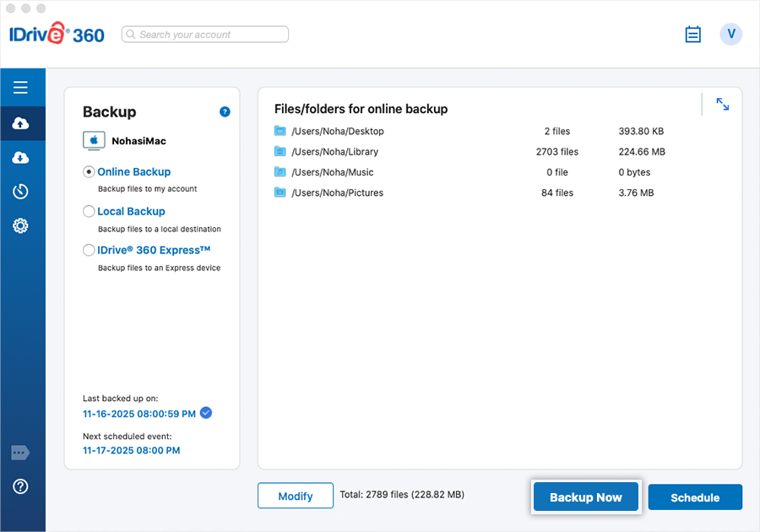
Task: Click the Modify button
Action: pyautogui.click(x=296, y=497)
